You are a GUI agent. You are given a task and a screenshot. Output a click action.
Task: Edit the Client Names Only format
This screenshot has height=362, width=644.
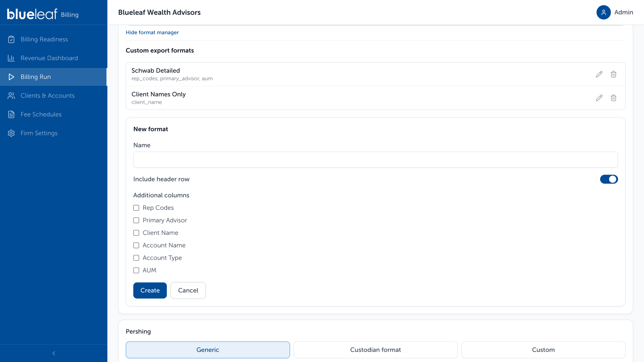pyautogui.click(x=599, y=98)
